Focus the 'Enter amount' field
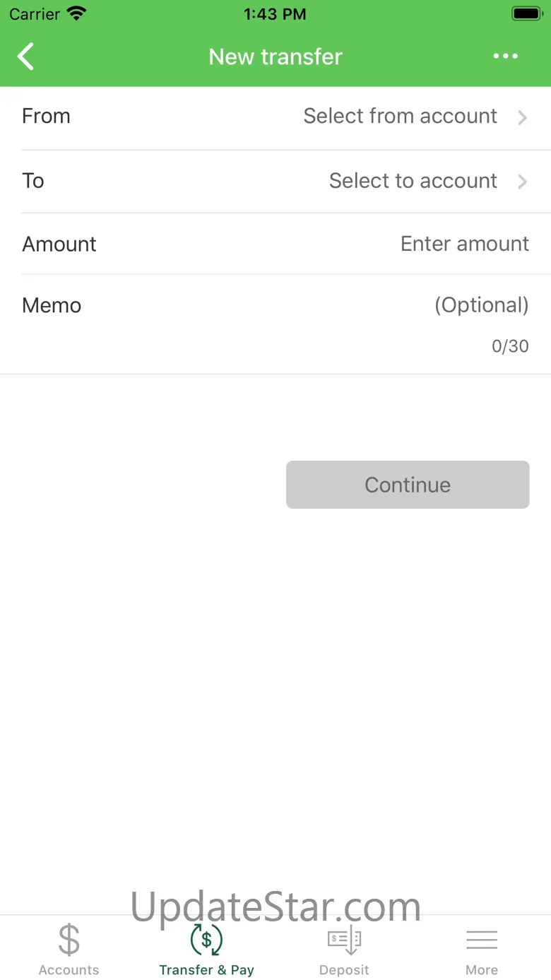551x980 pixels. (x=464, y=244)
